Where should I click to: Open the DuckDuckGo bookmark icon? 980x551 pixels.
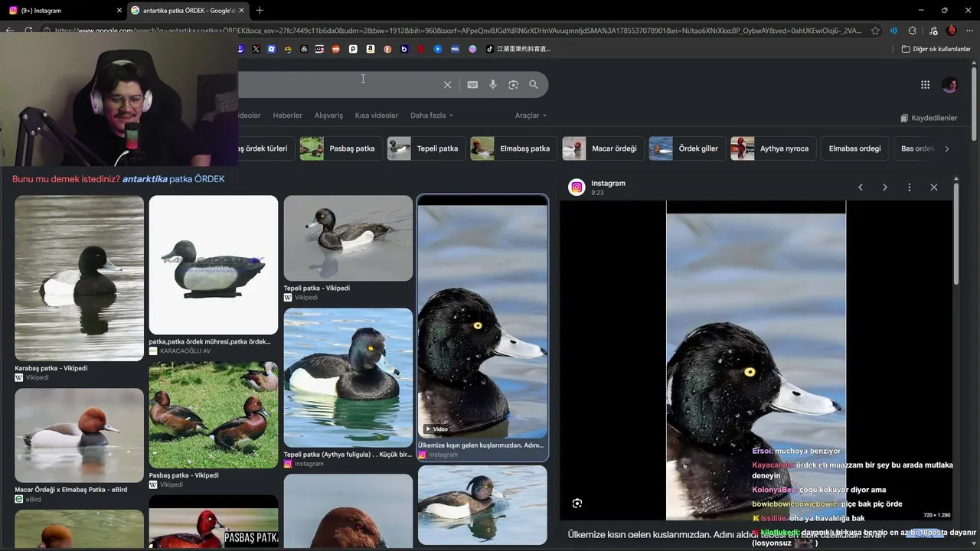(387, 49)
